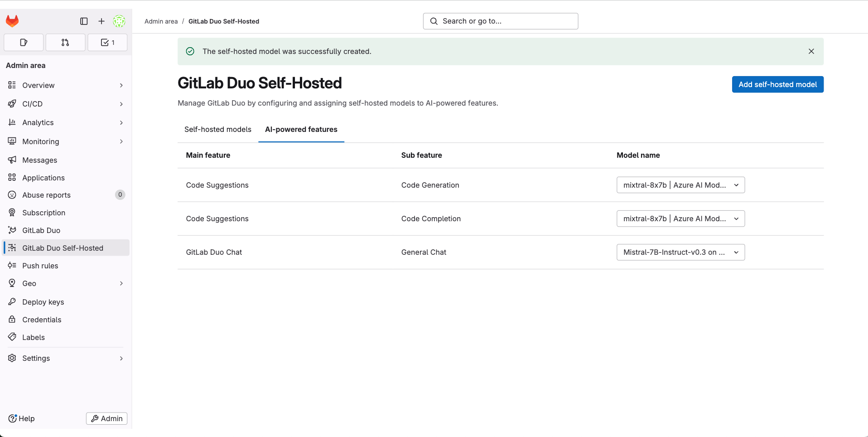The width and height of the screenshot is (868, 437).
Task: Toggle the sidebar collapse icon
Action: (x=84, y=21)
